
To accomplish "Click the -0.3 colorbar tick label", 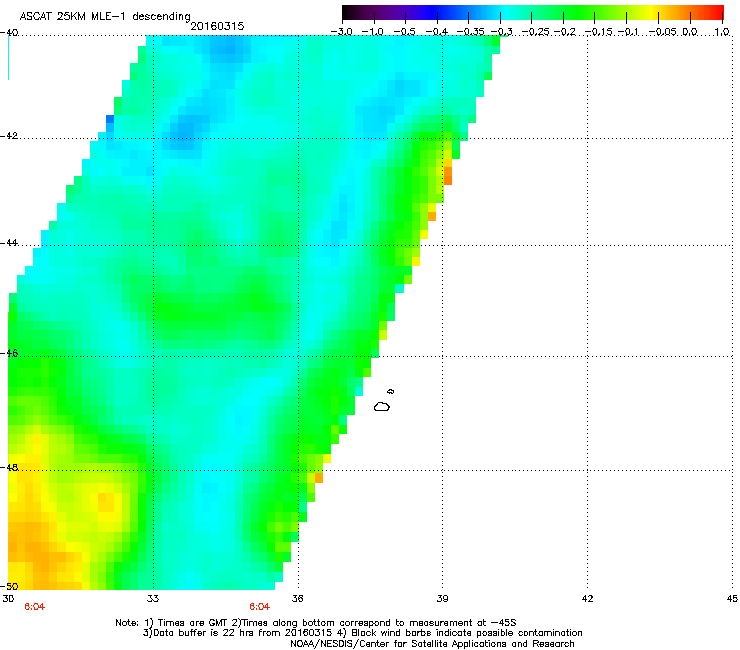I will point(501,32).
